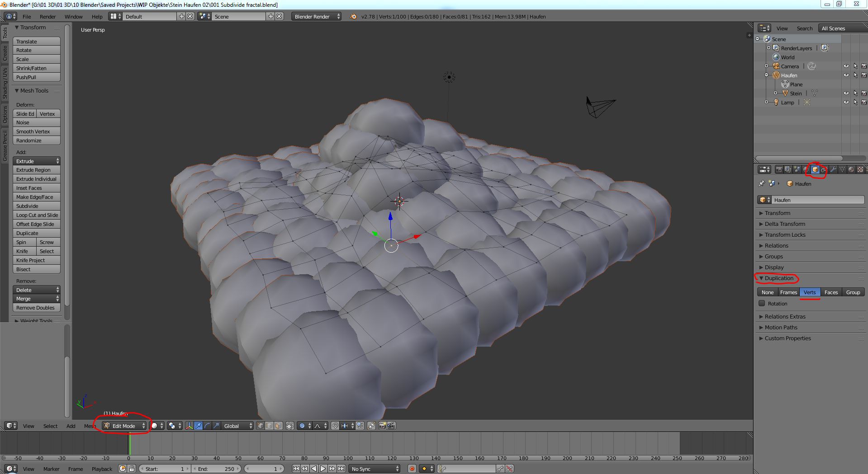Open the Global orientation dropdown
Image resolution: width=868 pixels, height=474 pixels.
[237, 426]
